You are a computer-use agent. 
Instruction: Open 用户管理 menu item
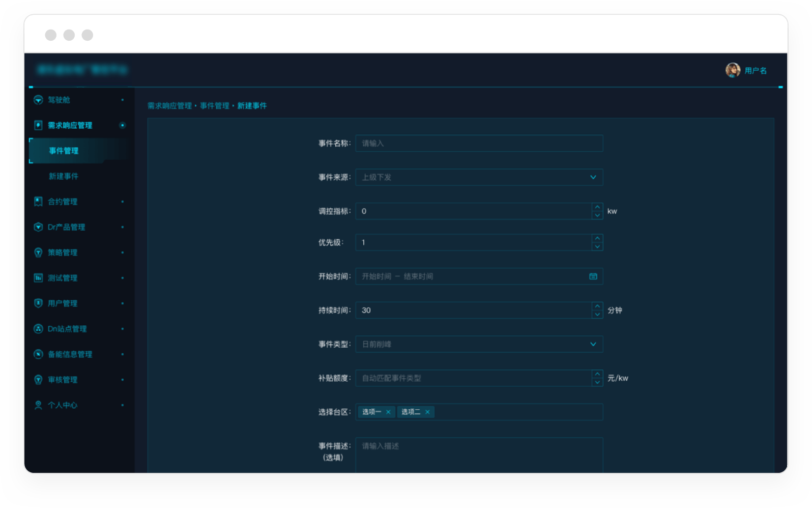(79, 303)
